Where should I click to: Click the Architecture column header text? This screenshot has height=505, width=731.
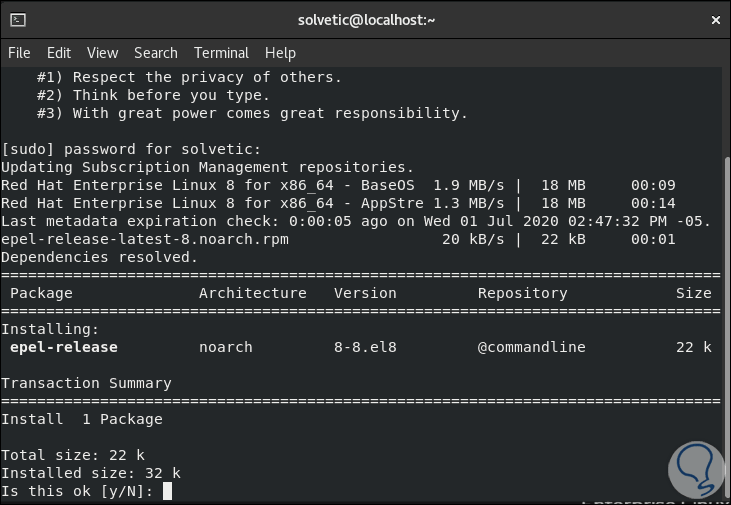point(253,293)
